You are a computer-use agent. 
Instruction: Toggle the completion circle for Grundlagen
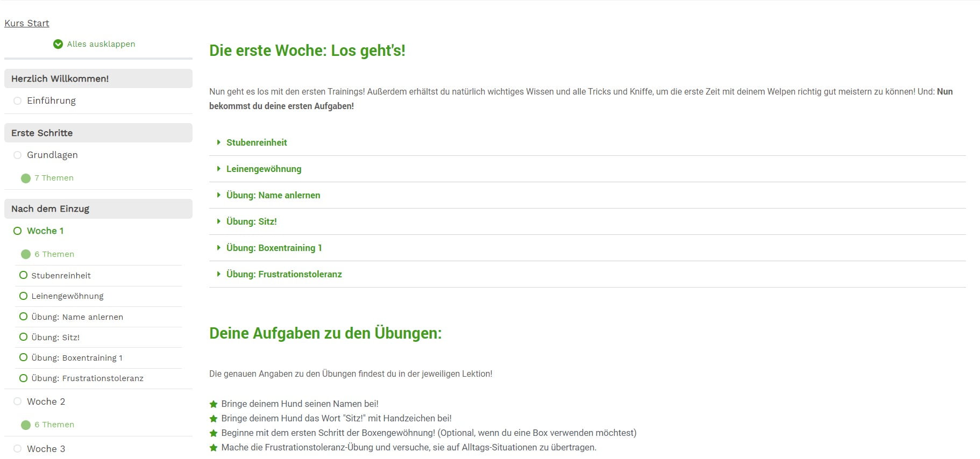point(18,155)
